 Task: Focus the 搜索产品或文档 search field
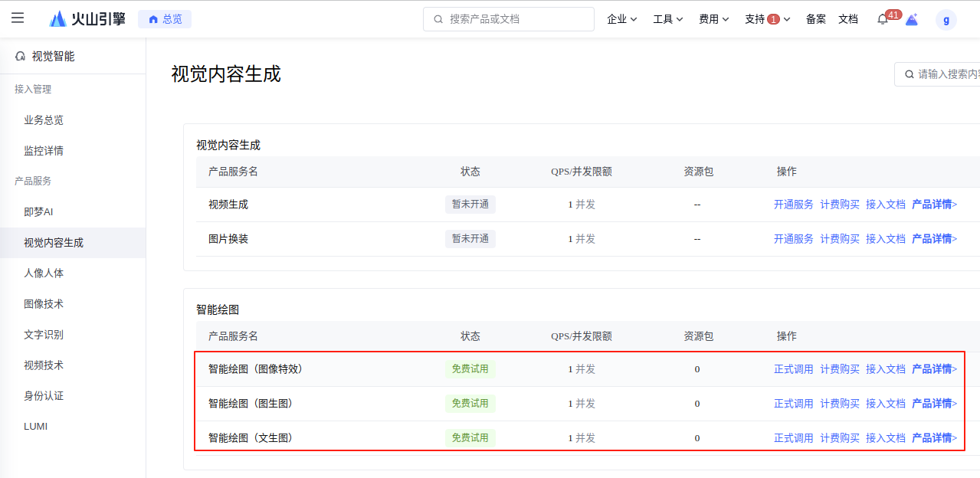point(509,19)
